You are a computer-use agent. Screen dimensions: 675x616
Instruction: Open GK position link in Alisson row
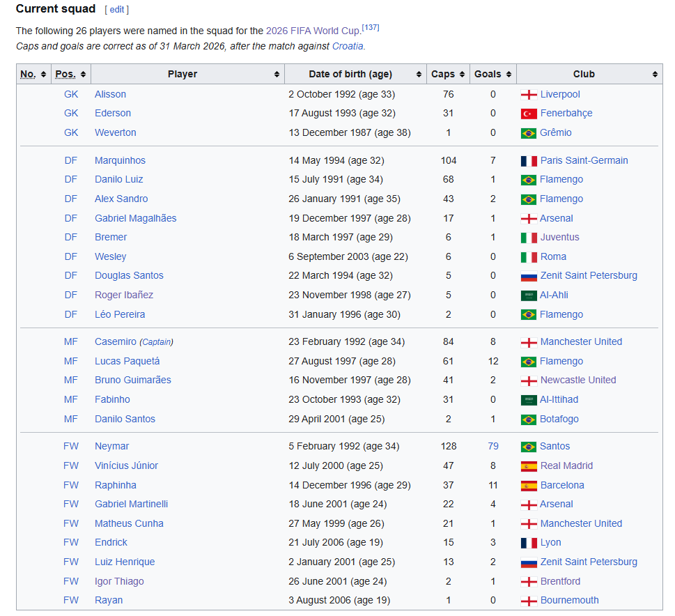71,94
